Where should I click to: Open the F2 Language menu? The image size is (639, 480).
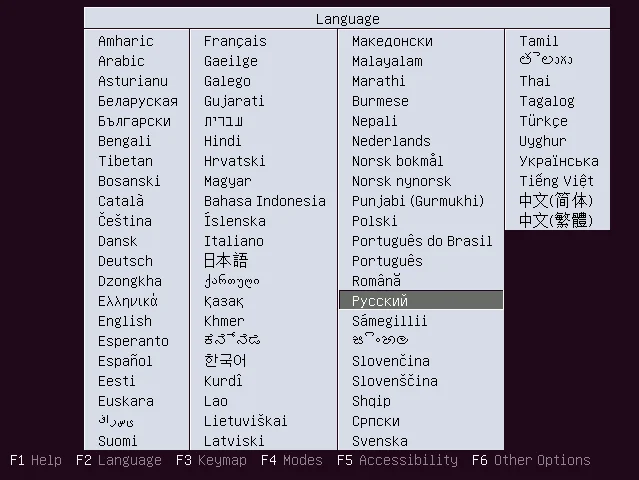click(x=118, y=461)
